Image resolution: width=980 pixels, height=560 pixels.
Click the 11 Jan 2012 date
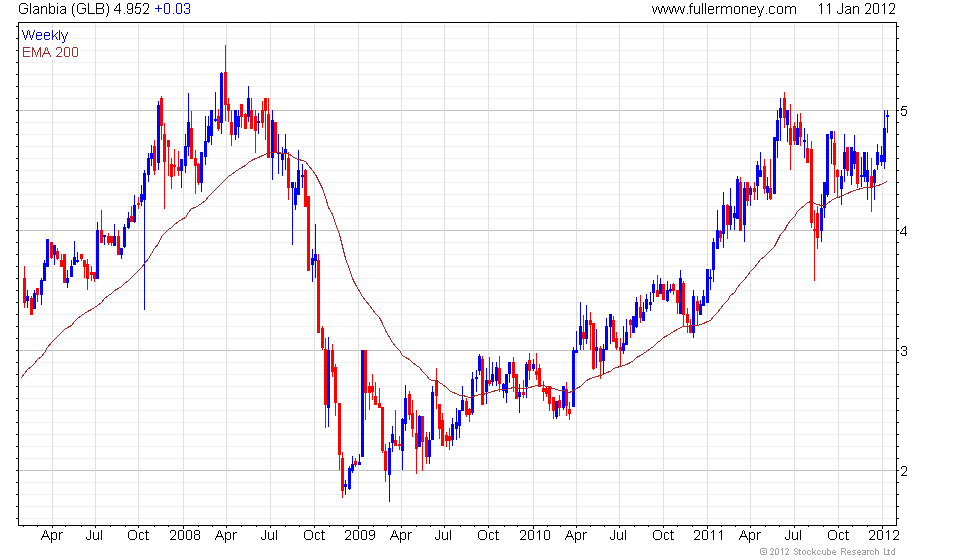pyautogui.click(x=856, y=9)
